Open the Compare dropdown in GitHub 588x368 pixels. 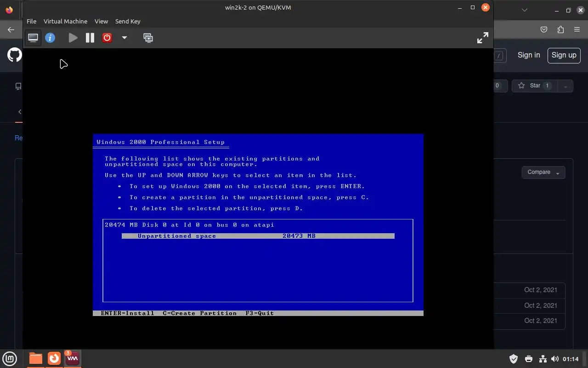click(543, 172)
